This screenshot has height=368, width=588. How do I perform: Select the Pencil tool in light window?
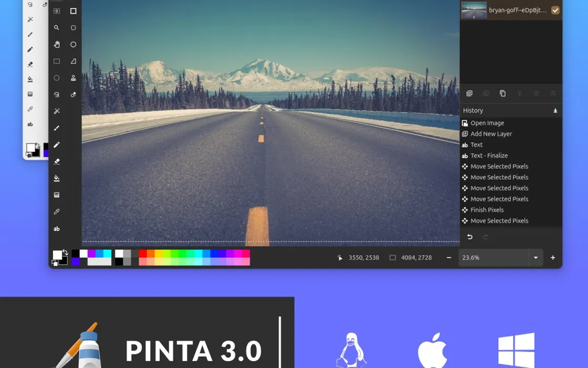[30, 49]
